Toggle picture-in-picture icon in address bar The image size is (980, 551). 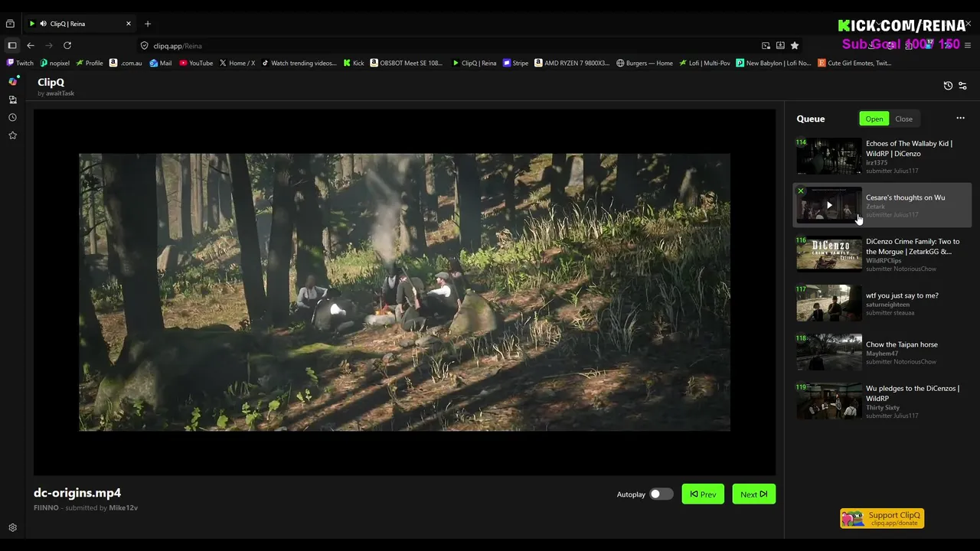tap(766, 45)
